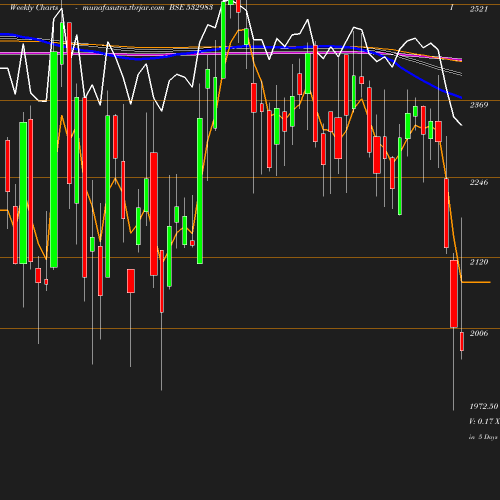Click the 2521 price axis label
Image resolution: width=500 pixels, height=500 pixels.
(x=479, y=9)
